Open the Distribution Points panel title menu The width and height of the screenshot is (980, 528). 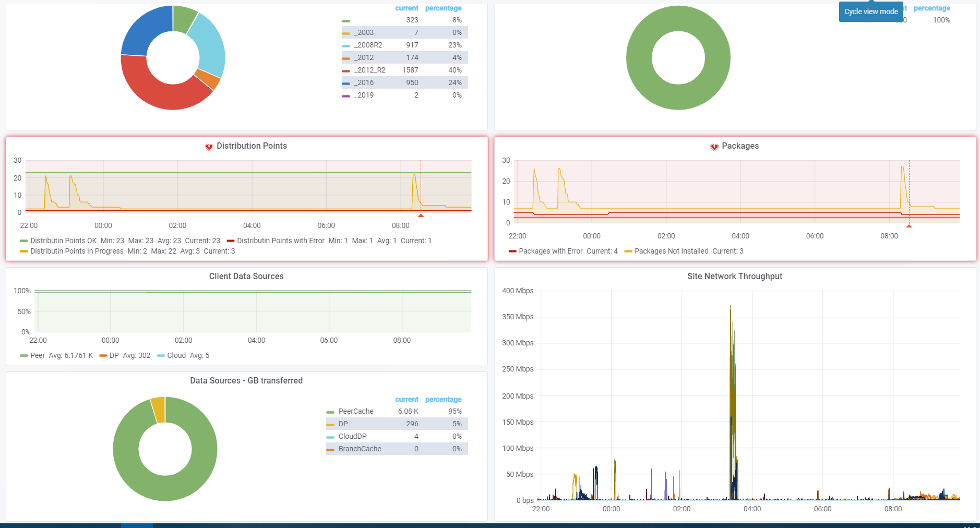(252, 146)
